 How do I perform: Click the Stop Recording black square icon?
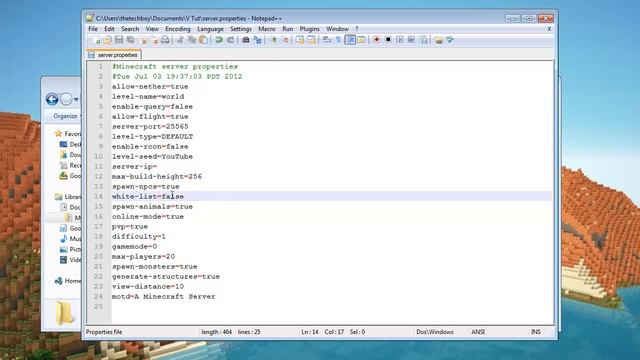pos(388,40)
